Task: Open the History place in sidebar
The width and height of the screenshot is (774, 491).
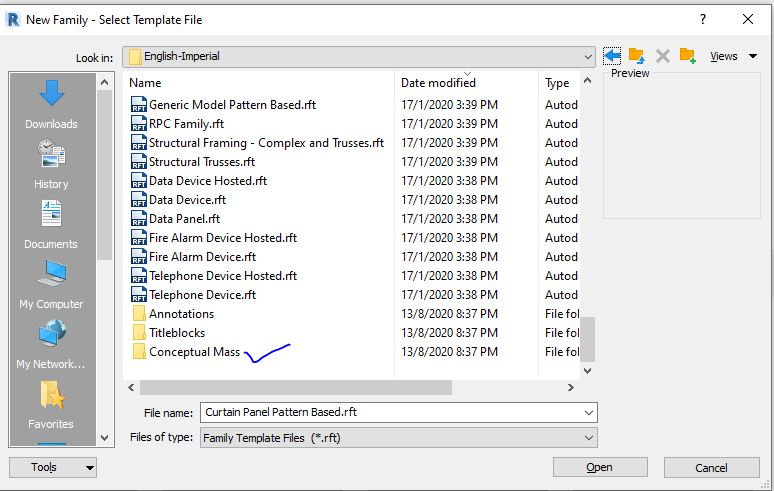Action: [x=51, y=165]
